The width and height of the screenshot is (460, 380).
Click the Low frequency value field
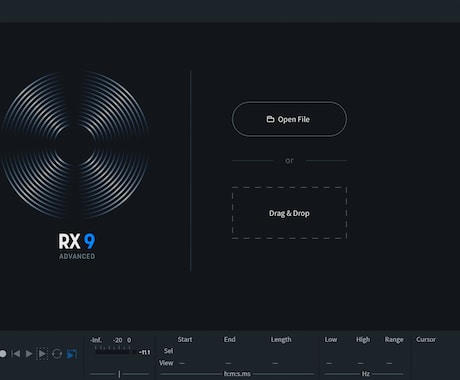[329, 363]
